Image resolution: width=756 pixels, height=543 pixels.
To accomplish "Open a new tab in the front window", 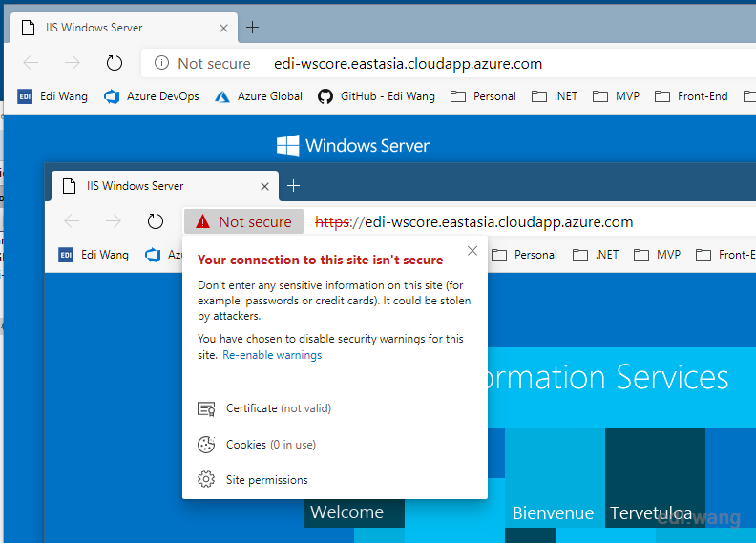I will (294, 186).
